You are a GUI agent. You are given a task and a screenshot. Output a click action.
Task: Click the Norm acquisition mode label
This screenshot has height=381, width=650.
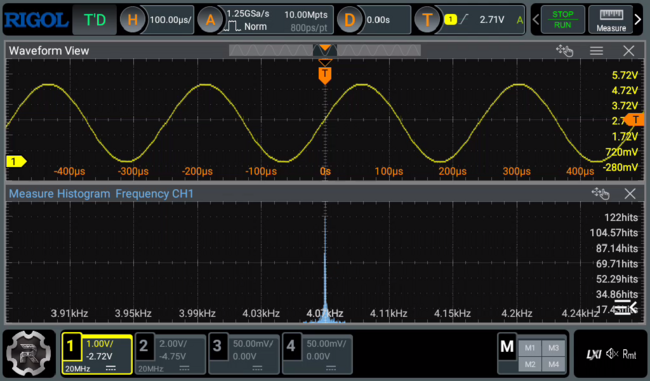click(255, 27)
